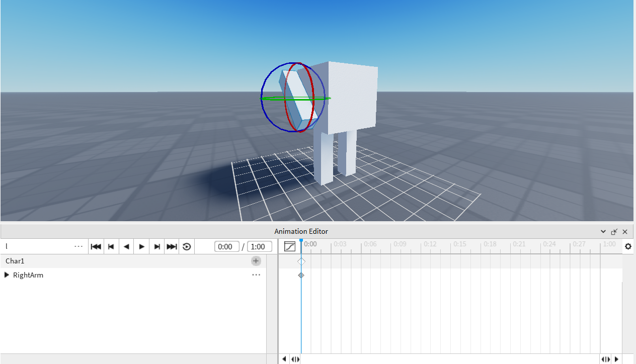Jump to the first frame of the animation
This screenshot has width=636, height=364.
pyautogui.click(x=96, y=246)
